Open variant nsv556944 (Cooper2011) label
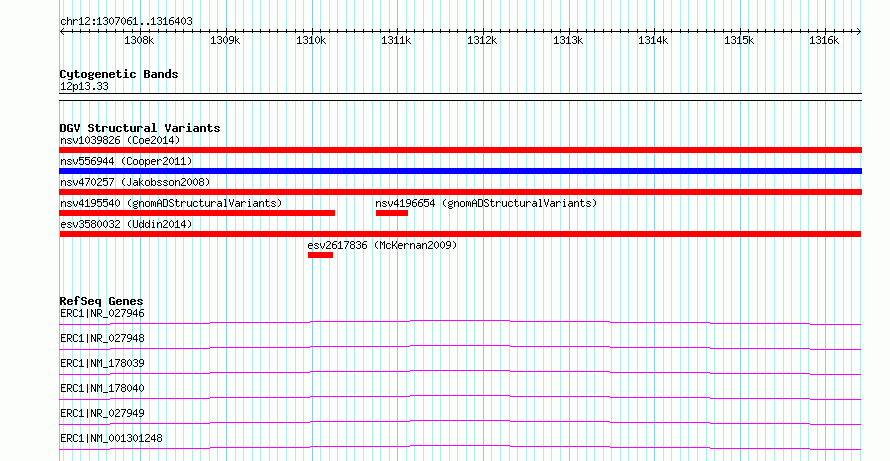The height and width of the screenshot is (461, 890). click(x=126, y=161)
